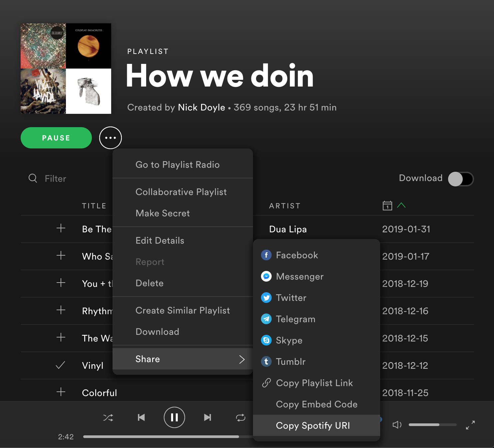Sort by the date added calendar icon
Screen dimensions: 494x448
[x=387, y=206]
